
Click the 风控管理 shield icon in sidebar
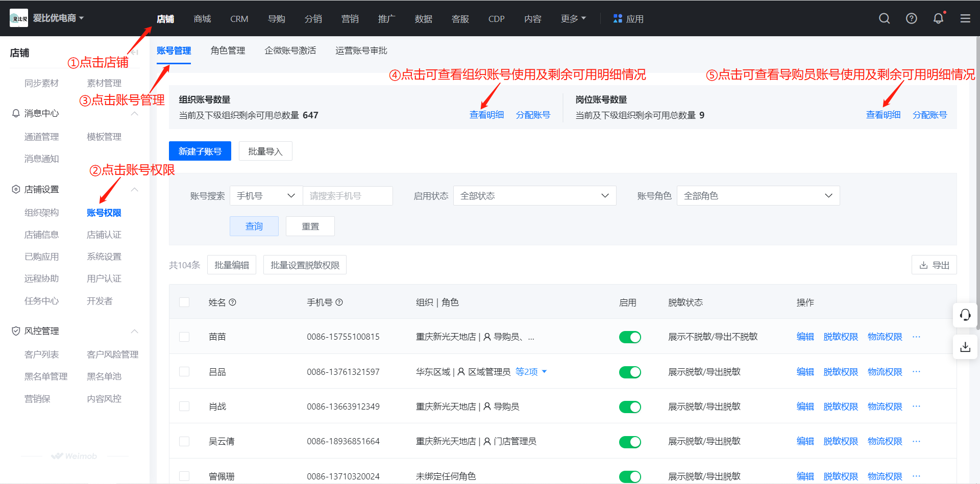[16, 331]
